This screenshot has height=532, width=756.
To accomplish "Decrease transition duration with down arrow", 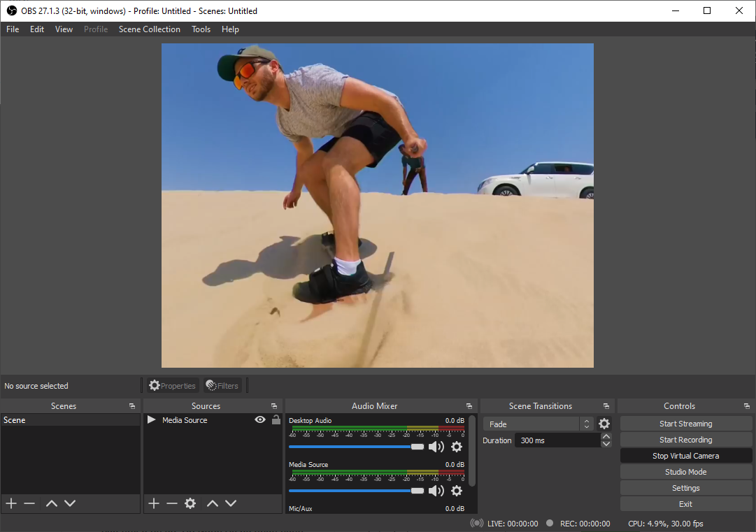I will click(x=606, y=444).
